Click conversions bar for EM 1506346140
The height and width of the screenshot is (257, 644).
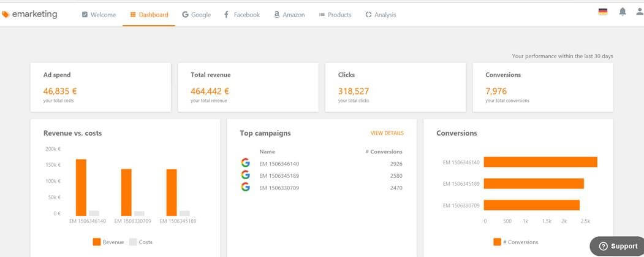tap(540, 162)
